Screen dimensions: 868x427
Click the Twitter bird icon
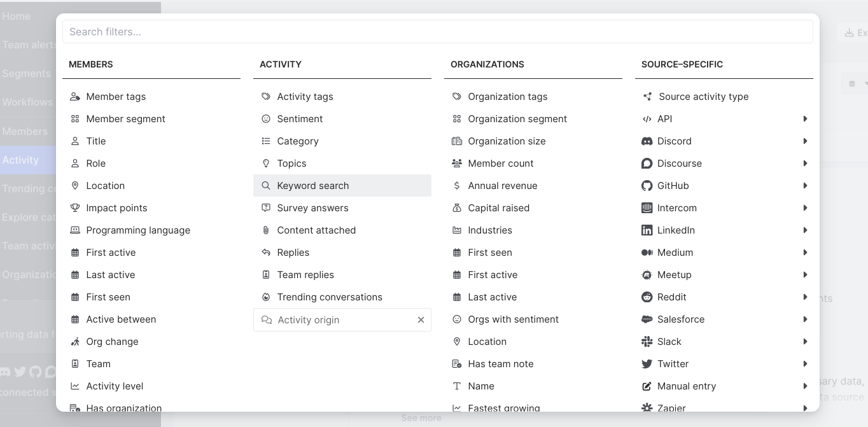coord(647,364)
